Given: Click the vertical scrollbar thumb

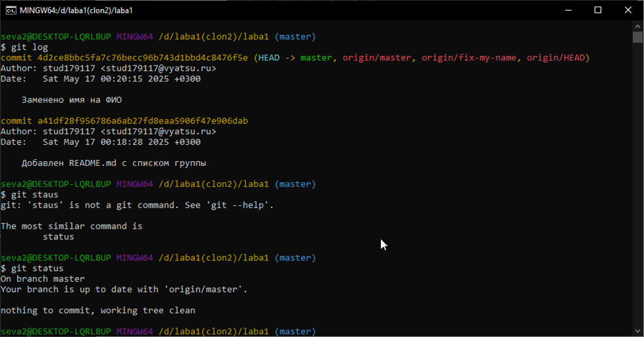Looking at the screenshot, I should click(637, 37).
